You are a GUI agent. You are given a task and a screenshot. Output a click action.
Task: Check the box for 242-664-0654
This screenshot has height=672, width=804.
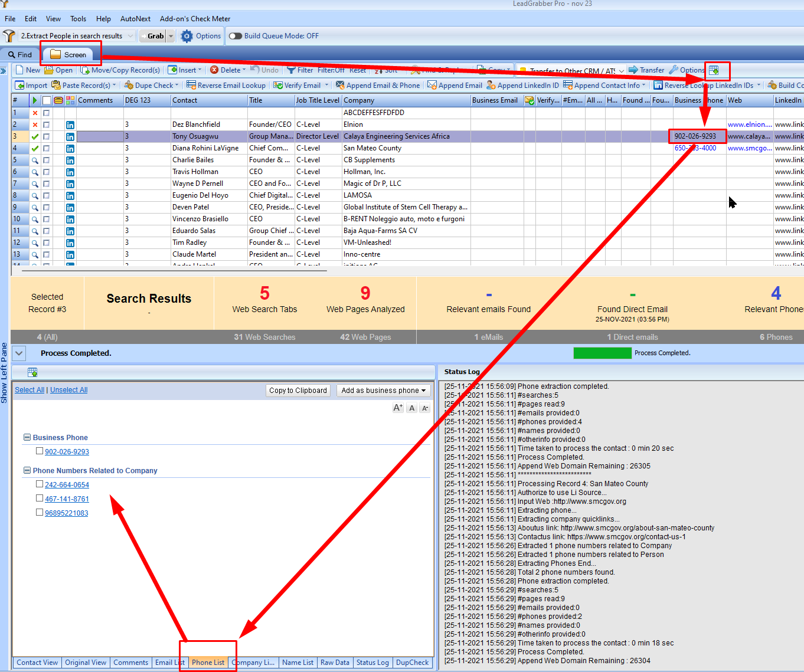point(40,484)
